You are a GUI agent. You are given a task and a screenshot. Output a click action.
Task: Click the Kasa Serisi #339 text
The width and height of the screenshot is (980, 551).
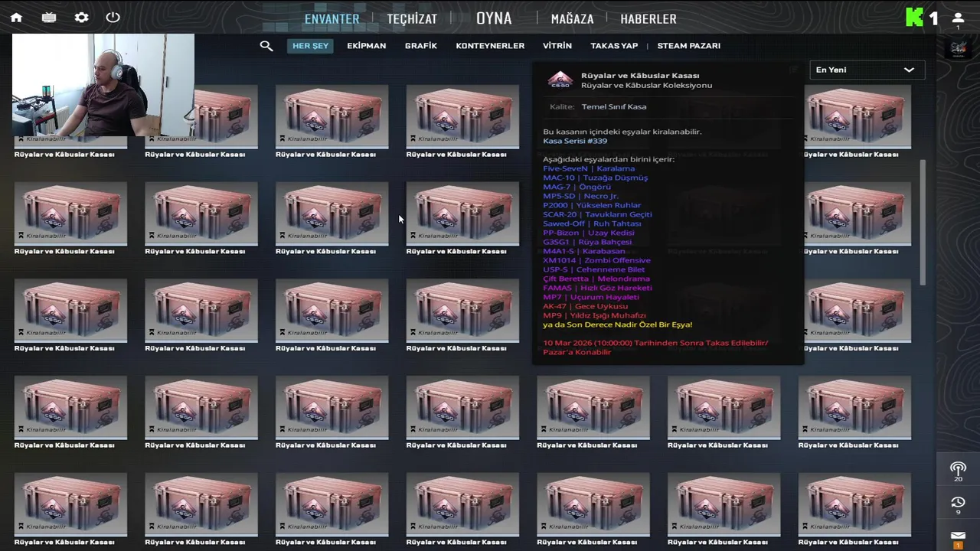(575, 141)
